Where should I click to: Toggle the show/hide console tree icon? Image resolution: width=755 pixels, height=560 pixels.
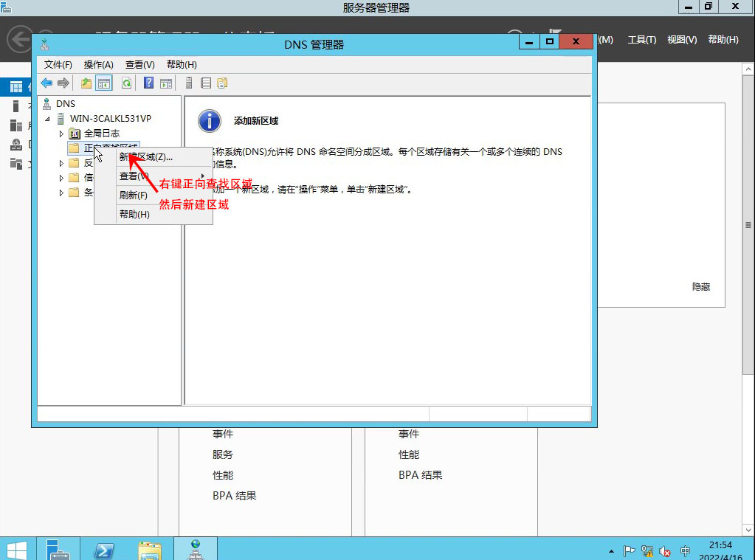[104, 83]
